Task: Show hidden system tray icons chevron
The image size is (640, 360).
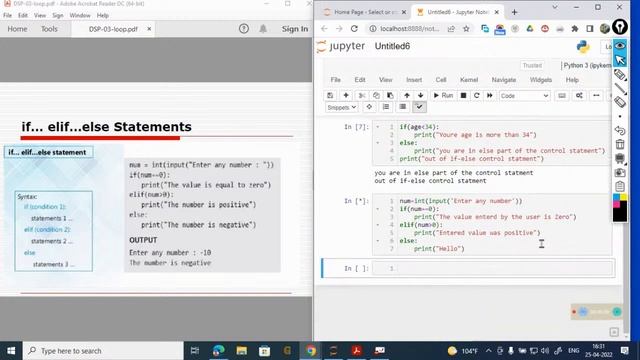Action: (489, 351)
